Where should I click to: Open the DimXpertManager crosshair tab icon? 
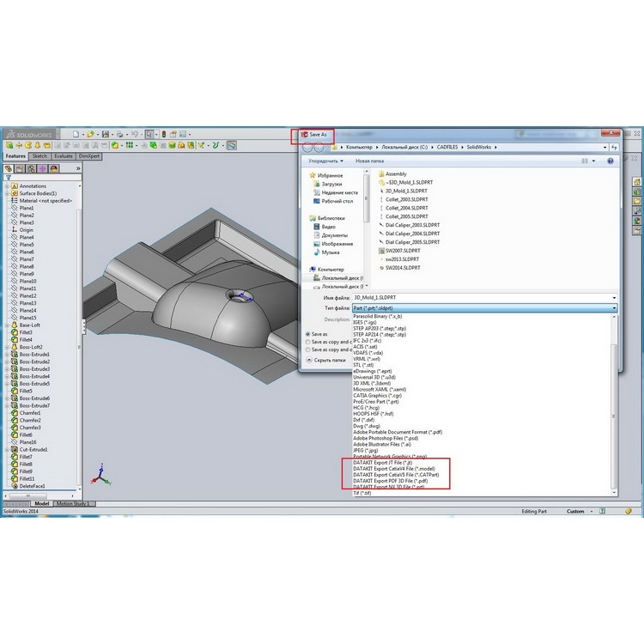[42, 169]
